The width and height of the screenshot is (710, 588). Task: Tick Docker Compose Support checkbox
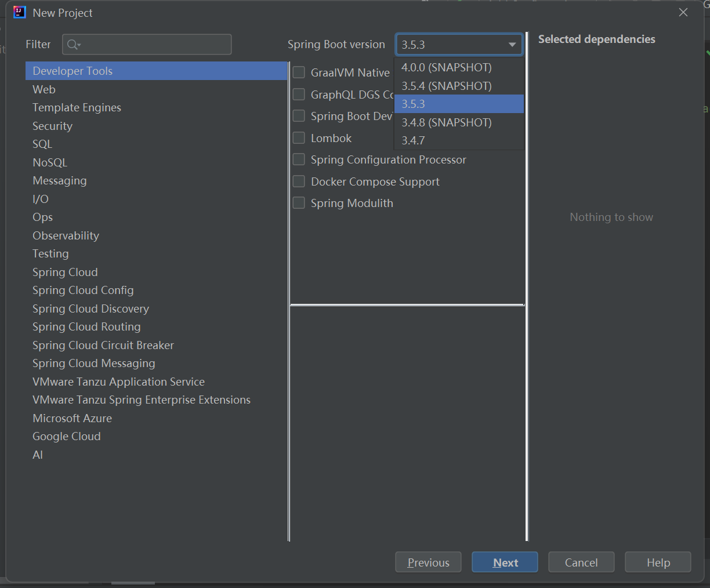pos(299,182)
